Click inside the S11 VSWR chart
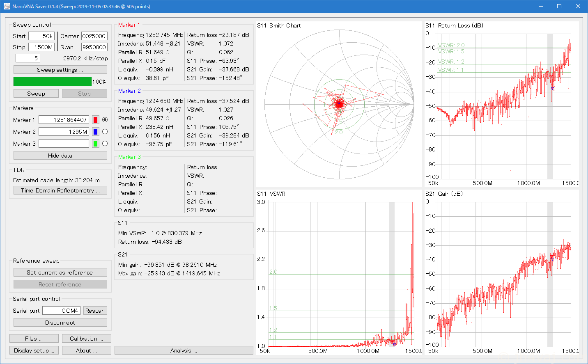Viewport: 588px width, 364px height. [x=339, y=272]
